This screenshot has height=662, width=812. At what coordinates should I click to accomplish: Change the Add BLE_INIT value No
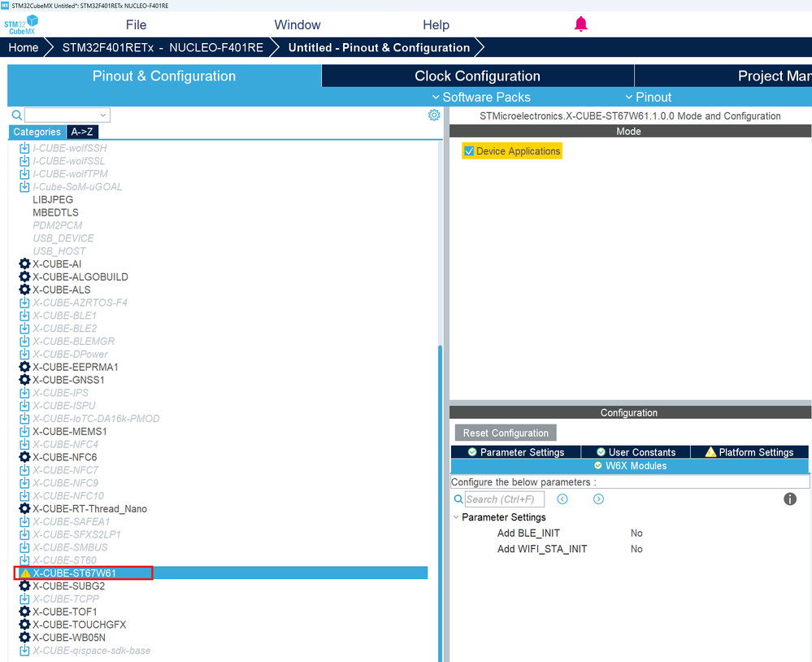tap(636, 533)
